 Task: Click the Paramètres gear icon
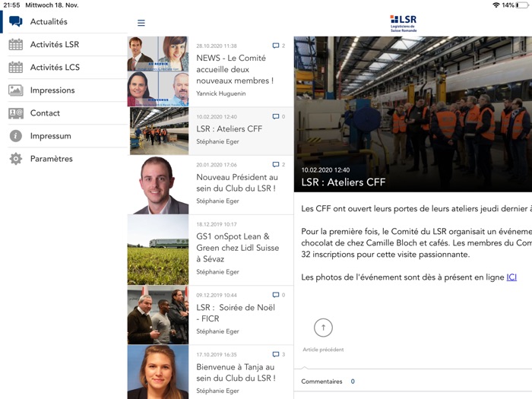click(x=16, y=158)
